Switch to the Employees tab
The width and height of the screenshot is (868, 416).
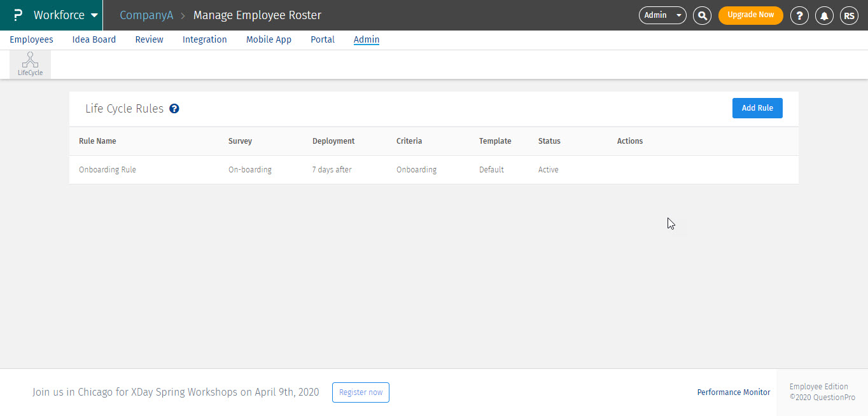[x=31, y=39]
